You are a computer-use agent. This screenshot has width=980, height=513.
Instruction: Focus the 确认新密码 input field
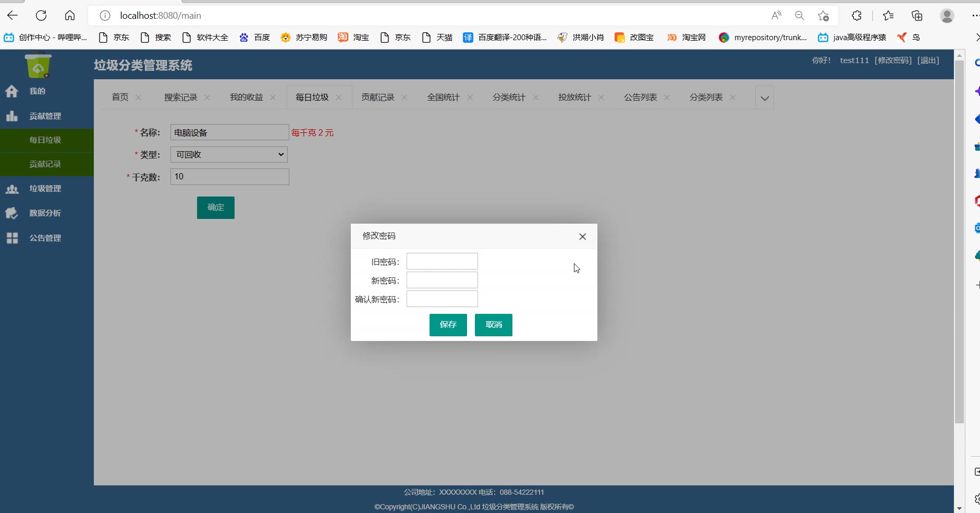[x=442, y=299]
